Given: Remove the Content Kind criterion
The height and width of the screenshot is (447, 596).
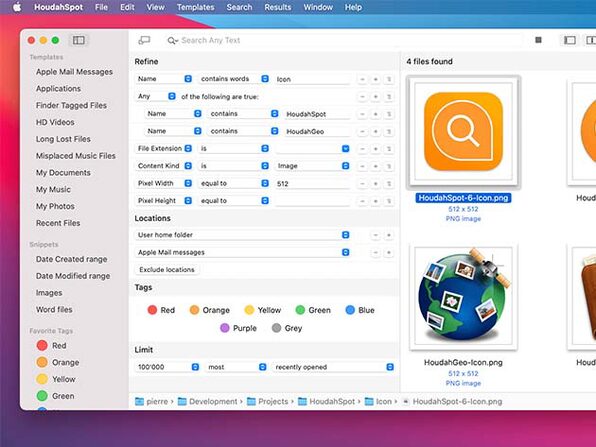Looking at the screenshot, I should (362, 166).
